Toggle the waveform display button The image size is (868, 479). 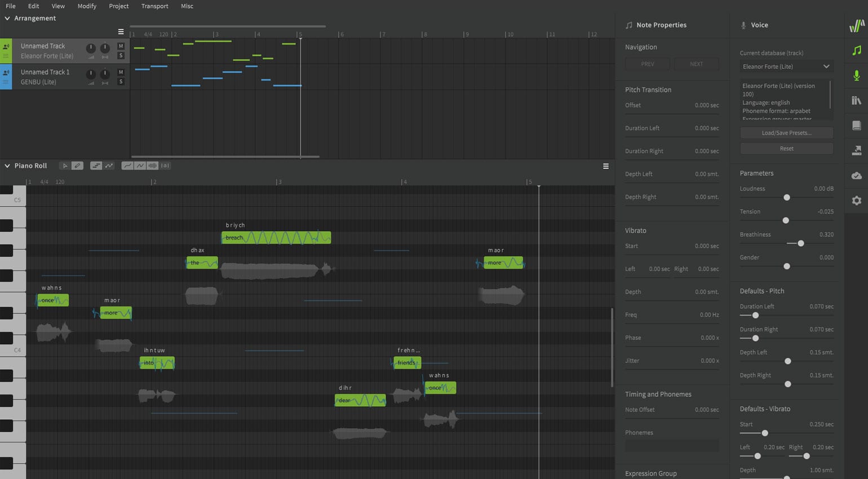point(152,166)
